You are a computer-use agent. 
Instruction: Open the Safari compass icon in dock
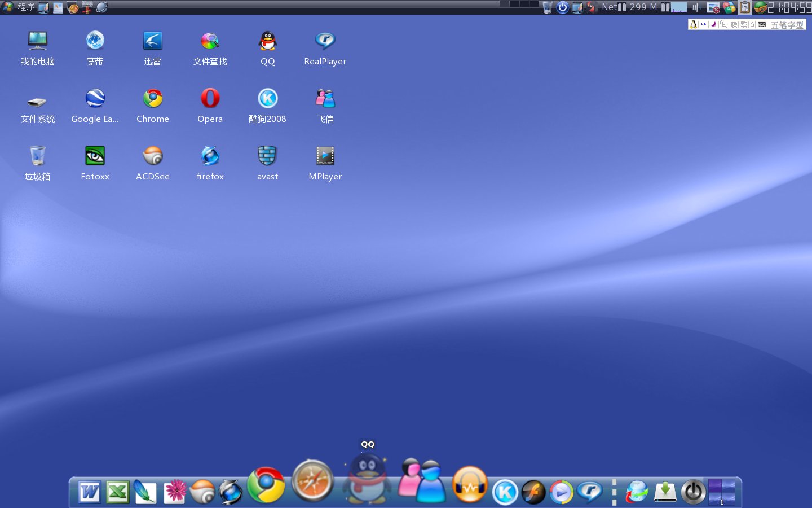coord(313,480)
